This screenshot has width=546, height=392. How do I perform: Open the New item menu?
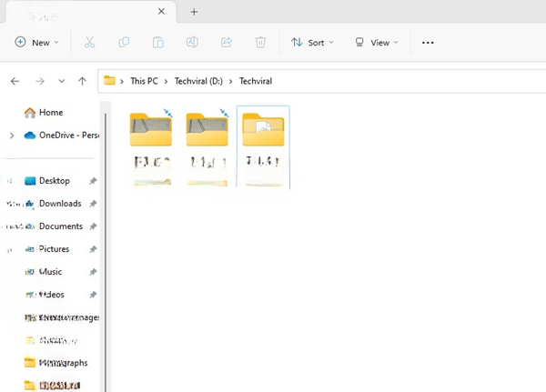(36, 43)
